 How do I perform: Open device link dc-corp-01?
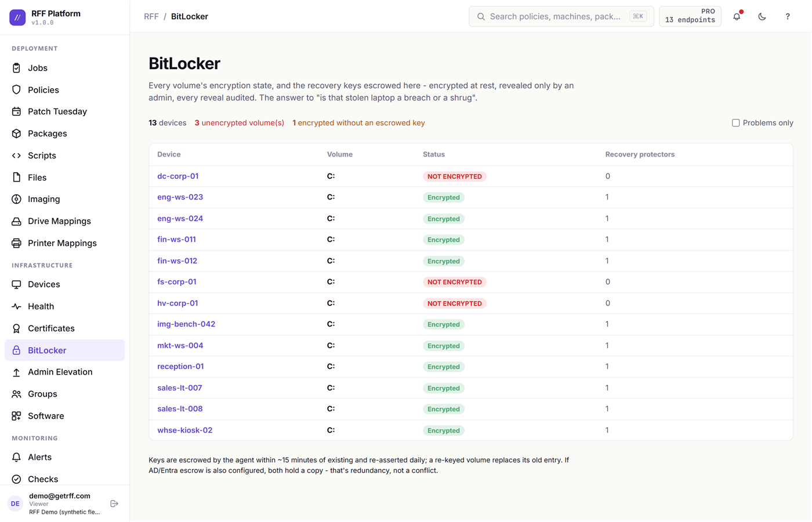coord(177,176)
